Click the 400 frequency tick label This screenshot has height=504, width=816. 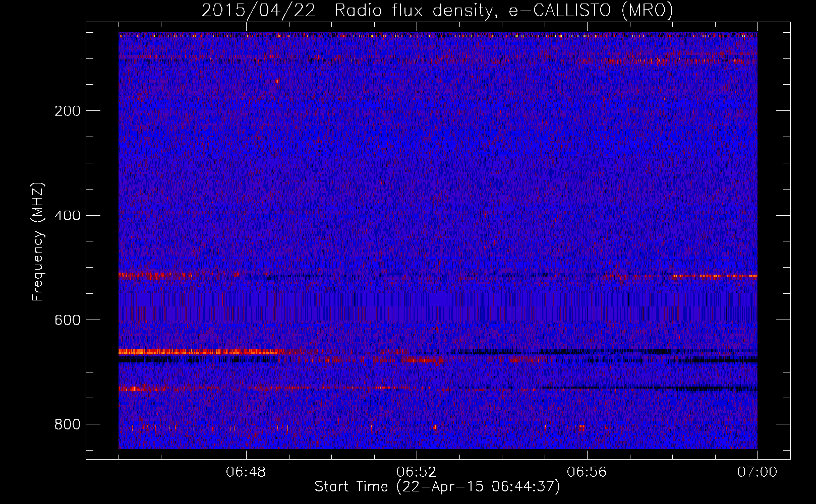tap(68, 216)
